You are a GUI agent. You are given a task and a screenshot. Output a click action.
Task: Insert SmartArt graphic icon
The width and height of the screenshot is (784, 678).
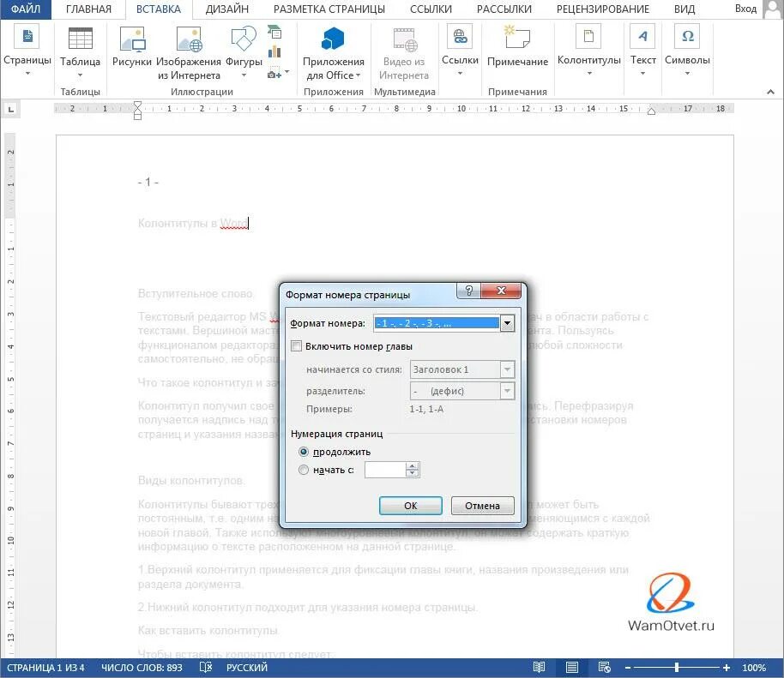(x=274, y=33)
